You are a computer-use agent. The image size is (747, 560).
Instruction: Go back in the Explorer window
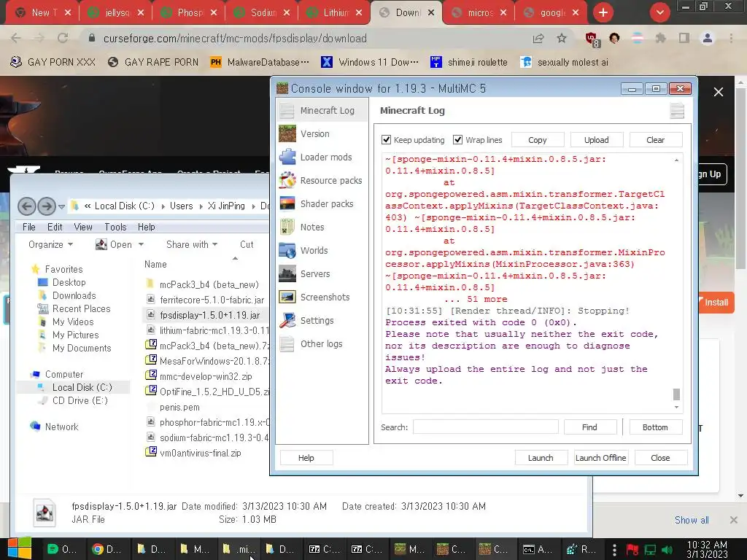27,206
